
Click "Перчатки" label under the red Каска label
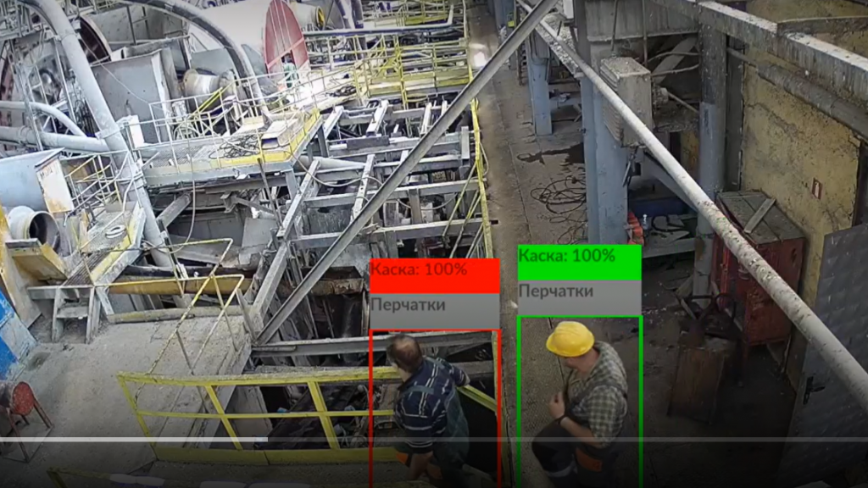click(x=435, y=311)
